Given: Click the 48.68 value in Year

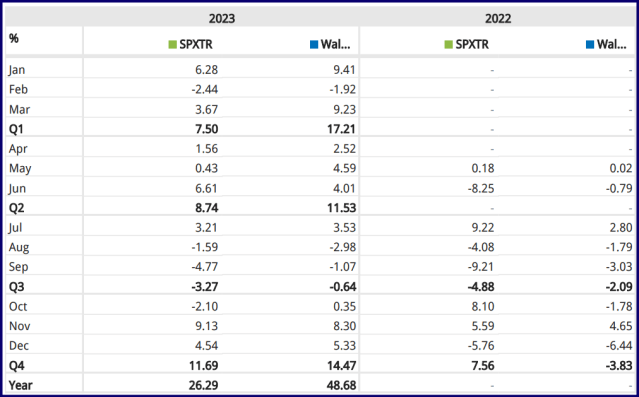Looking at the screenshot, I should coord(342,385).
